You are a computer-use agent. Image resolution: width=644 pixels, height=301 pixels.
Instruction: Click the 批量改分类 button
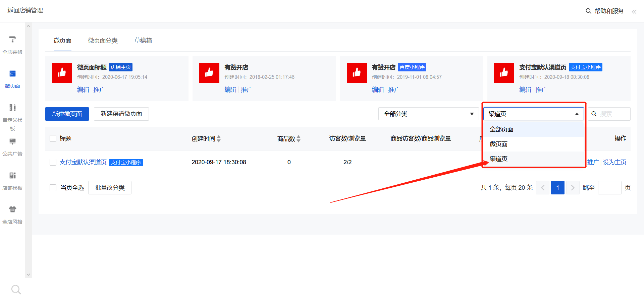[x=110, y=188]
